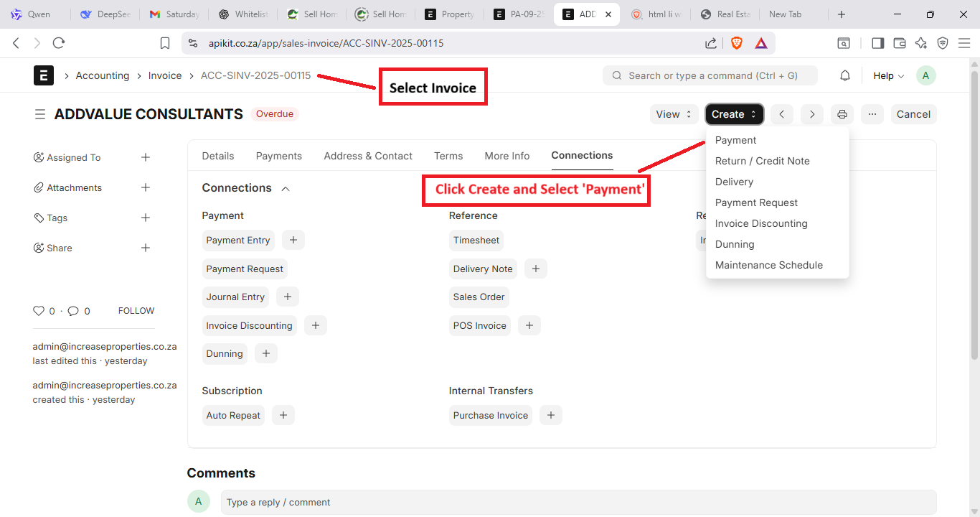Screen dimensions: 980x517
Task: Like the invoice with heart icon
Action: [x=39, y=311]
